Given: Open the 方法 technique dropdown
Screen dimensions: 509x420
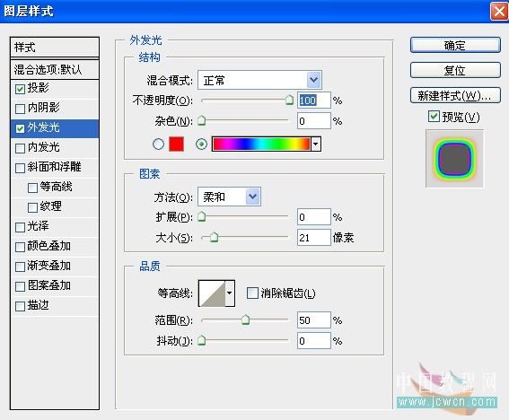Looking at the screenshot, I should [x=229, y=197].
